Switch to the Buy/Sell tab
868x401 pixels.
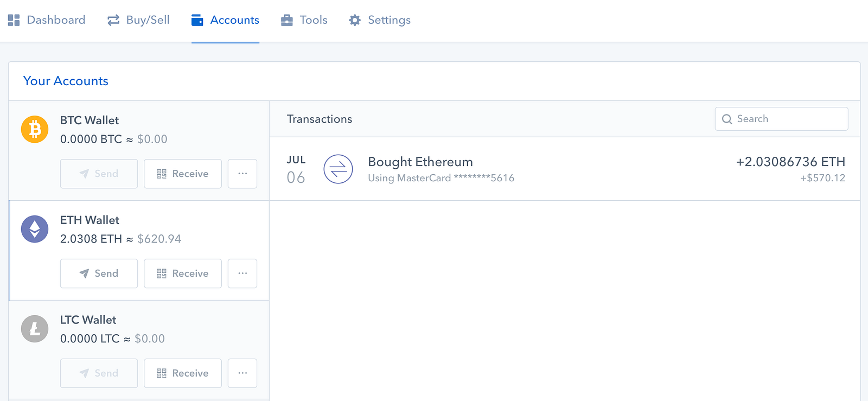138,20
